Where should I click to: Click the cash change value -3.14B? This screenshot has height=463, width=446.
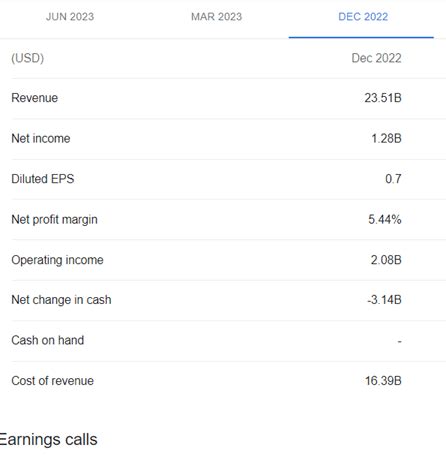(384, 300)
